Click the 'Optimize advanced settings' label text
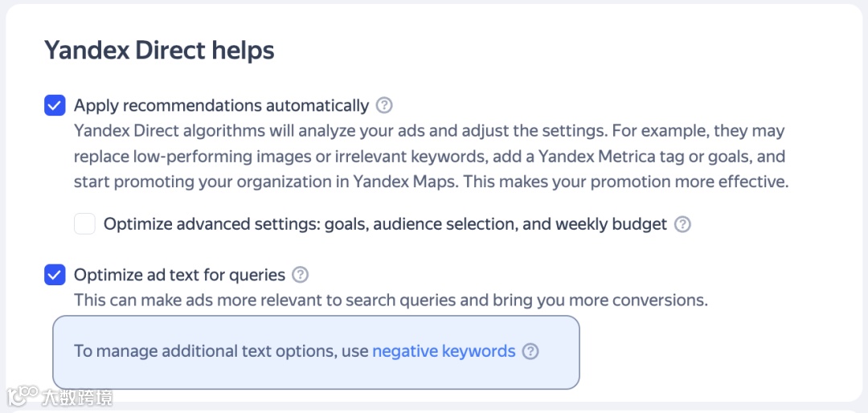The width and height of the screenshot is (868, 413). point(385,224)
